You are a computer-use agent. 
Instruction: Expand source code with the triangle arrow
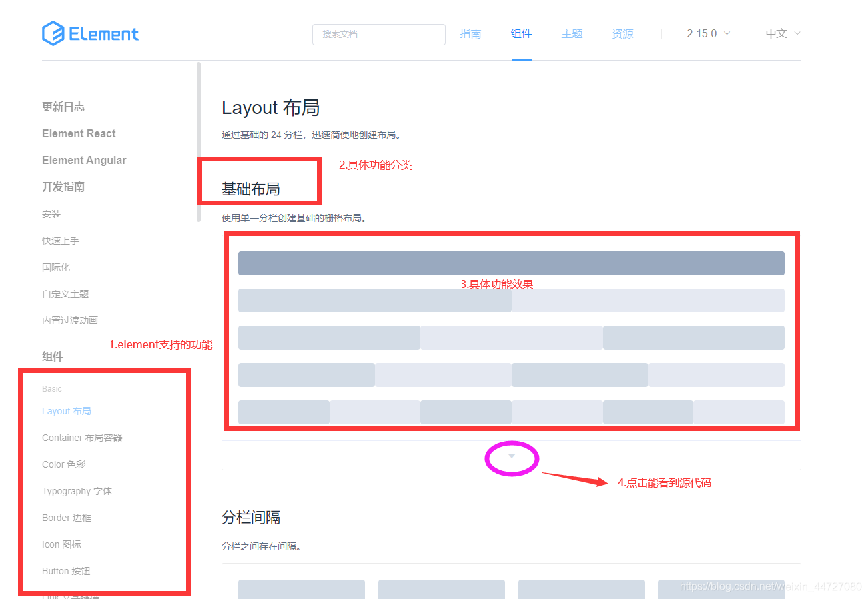click(512, 456)
